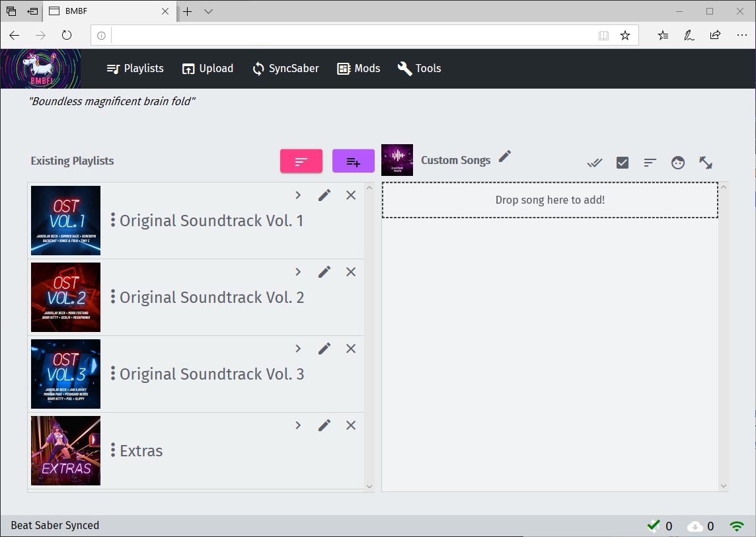This screenshot has width=756, height=537.
Task: Click the face icon above song list
Action: click(678, 163)
